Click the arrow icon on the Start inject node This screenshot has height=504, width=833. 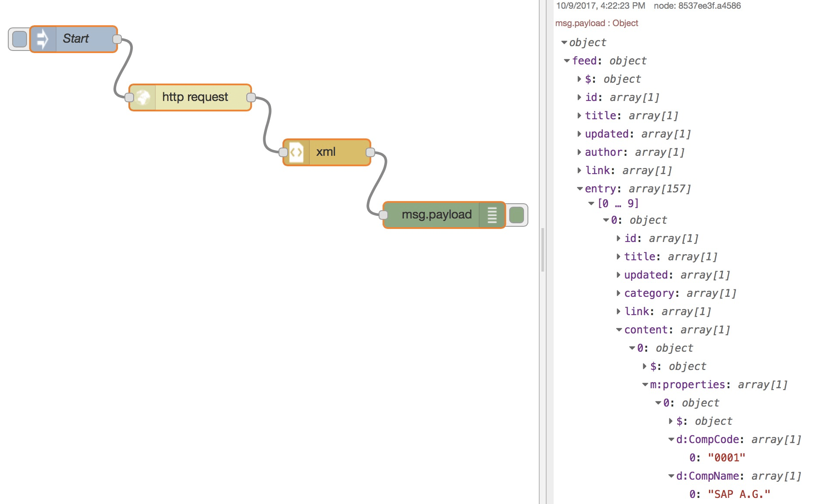coord(43,39)
